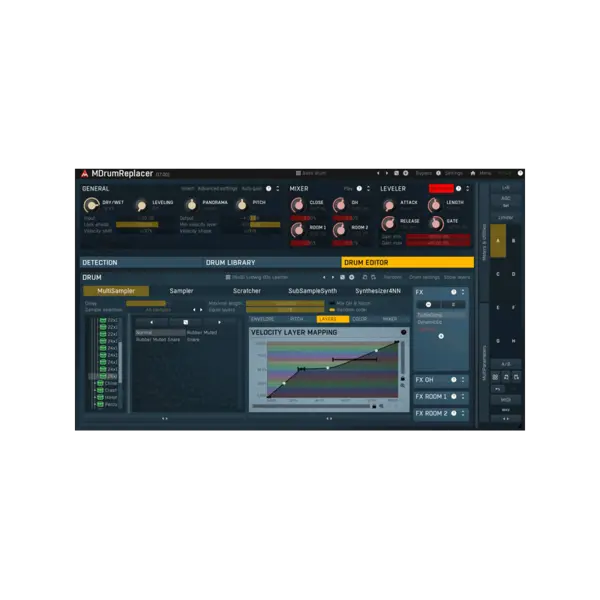Click the Room 2 knob
Viewport: 600px width, 600px height.
(x=340, y=230)
